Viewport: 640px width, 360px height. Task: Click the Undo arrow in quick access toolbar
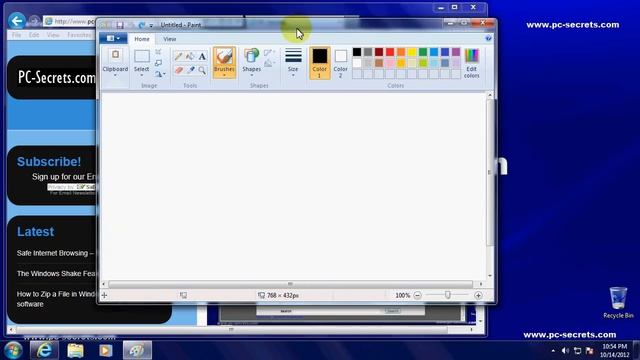coord(131,25)
